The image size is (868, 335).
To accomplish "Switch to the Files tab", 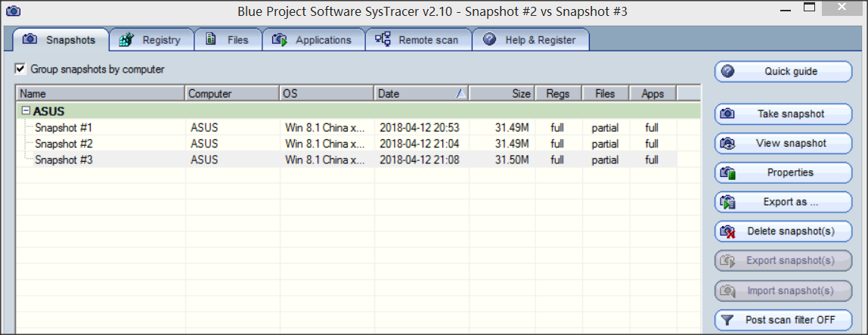I will (228, 40).
